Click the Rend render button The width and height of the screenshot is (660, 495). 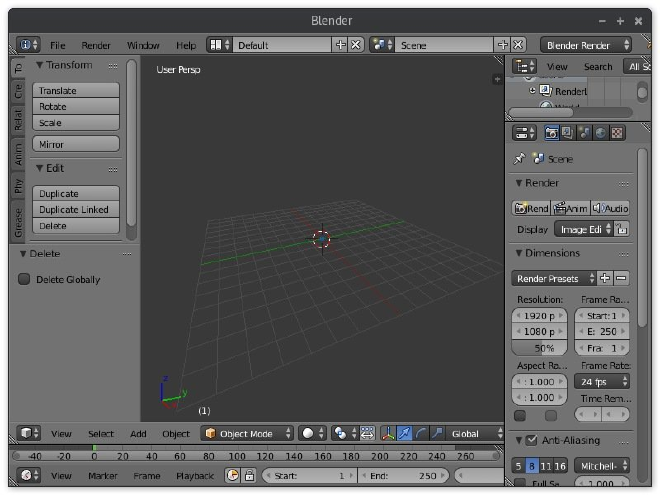point(532,208)
